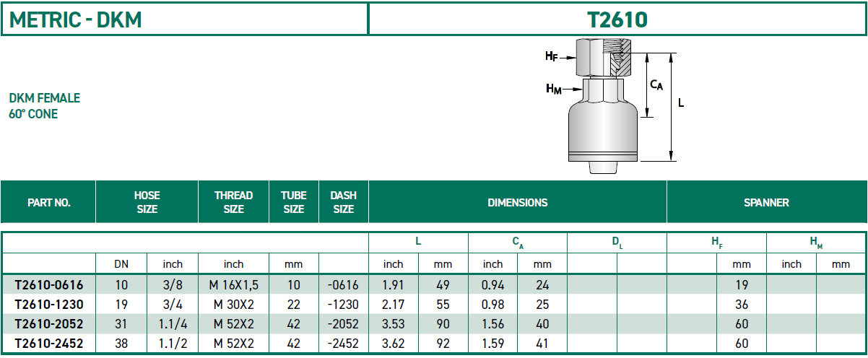The image size is (868, 358).
Task: Click CA inch value 0.94
Action: click(x=492, y=285)
